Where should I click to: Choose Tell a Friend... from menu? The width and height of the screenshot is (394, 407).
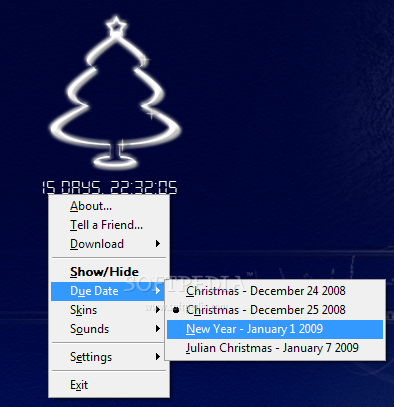(109, 225)
